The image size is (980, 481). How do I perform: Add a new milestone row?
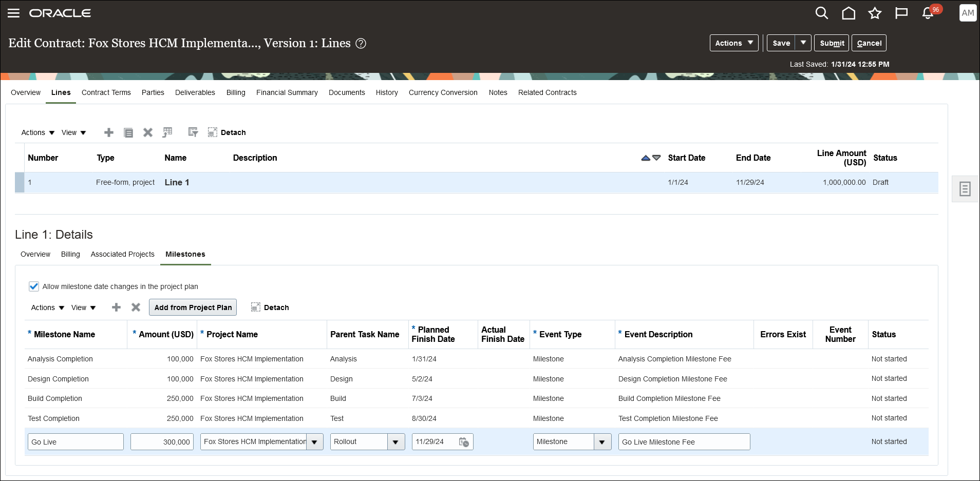click(117, 307)
